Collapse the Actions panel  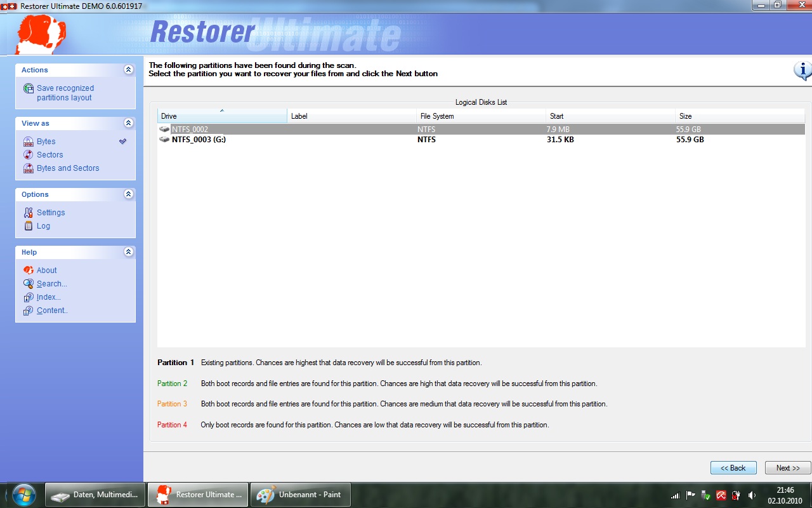(129, 70)
